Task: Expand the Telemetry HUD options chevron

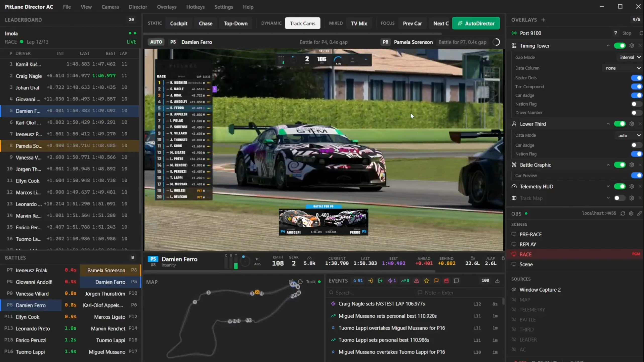Action: coord(608,187)
